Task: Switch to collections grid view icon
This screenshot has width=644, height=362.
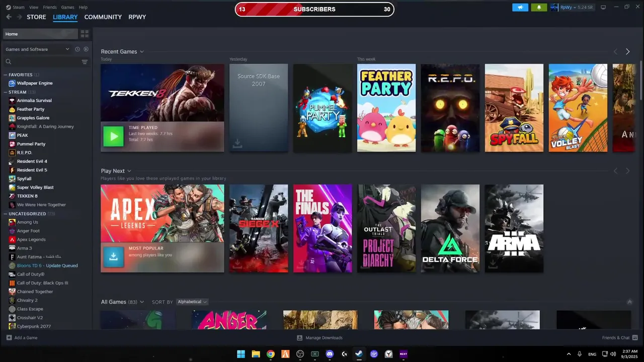Action: (85, 34)
